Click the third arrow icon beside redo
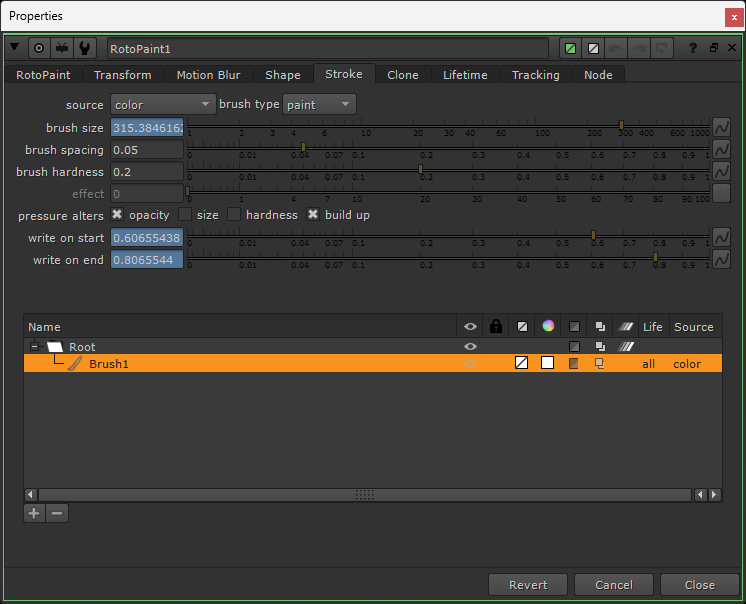Screen dimensions: 746x604 pos(662,48)
